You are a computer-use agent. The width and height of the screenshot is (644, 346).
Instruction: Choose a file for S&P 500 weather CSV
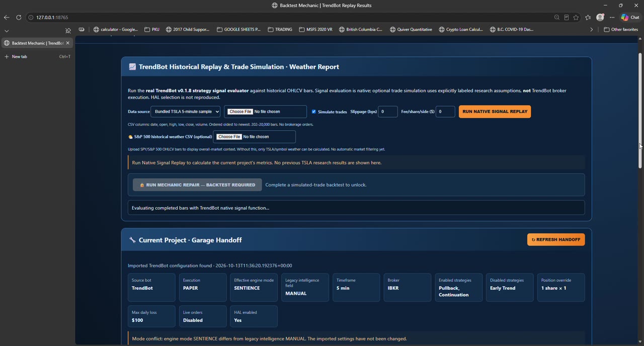point(229,137)
